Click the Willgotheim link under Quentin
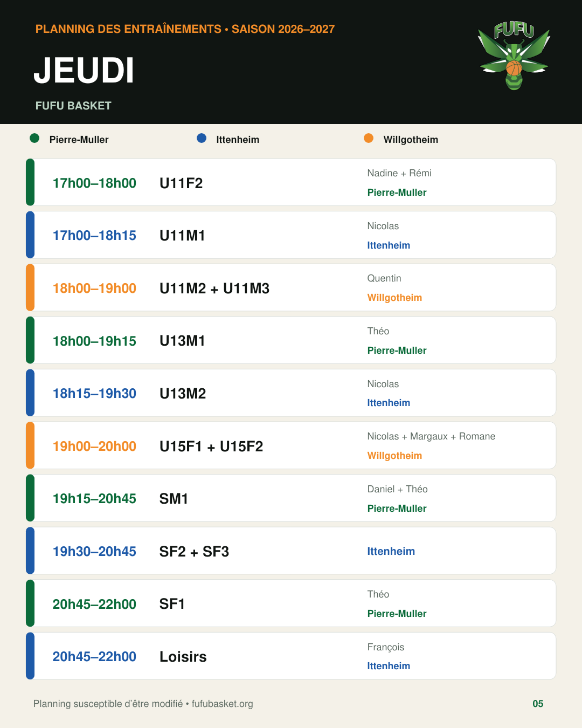Screen dimensions: 582x728 pos(394,298)
